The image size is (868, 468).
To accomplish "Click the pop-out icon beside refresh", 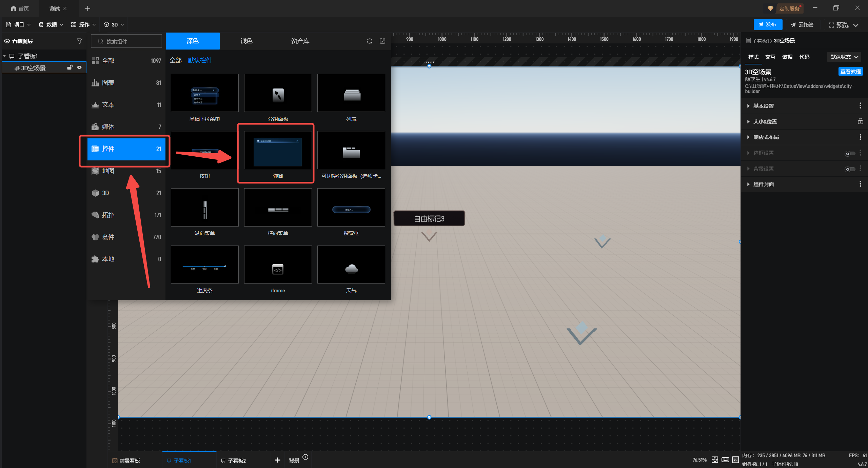I will [382, 41].
